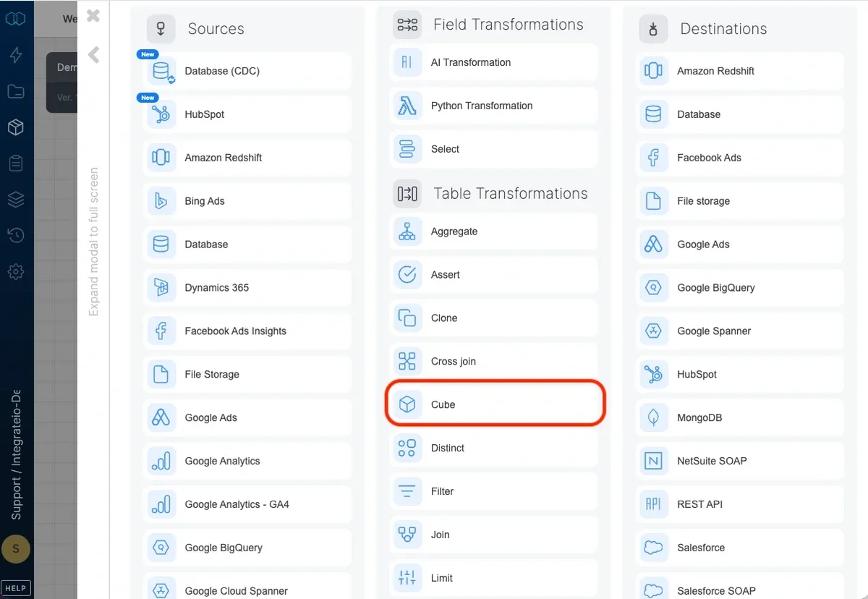This screenshot has height=599, width=868.
Task: Add a HubSpot source component
Action: coord(246,114)
